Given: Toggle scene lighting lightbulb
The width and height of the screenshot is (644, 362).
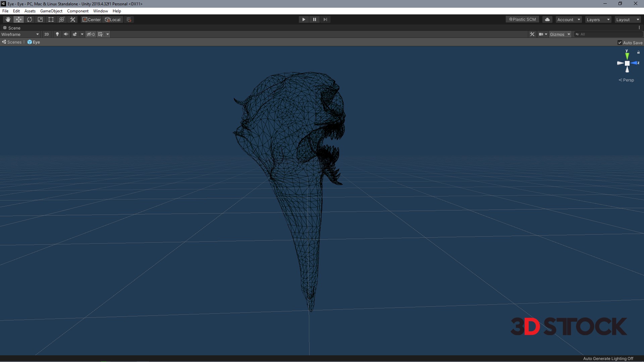Looking at the screenshot, I should click(57, 34).
